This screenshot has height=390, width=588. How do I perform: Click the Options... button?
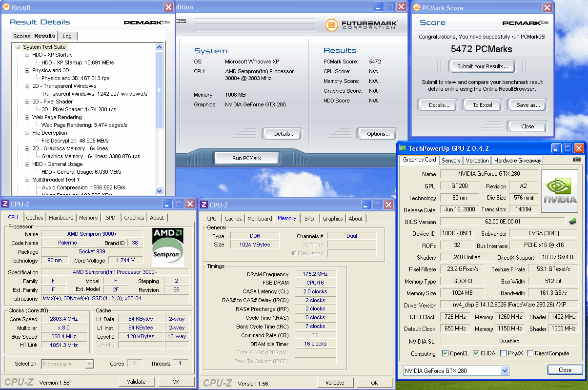point(378,134)
